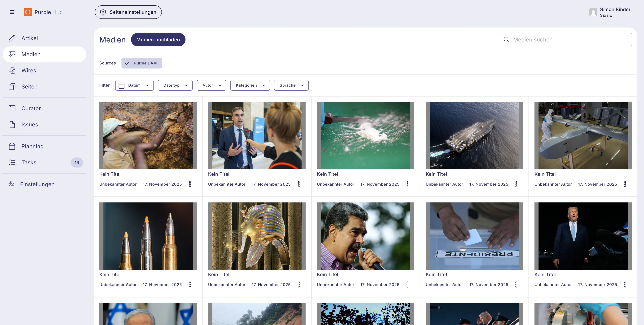Open the Issues section
Image resolution: width=644 pixels, height=325 pixels.
tap(44, 124)
